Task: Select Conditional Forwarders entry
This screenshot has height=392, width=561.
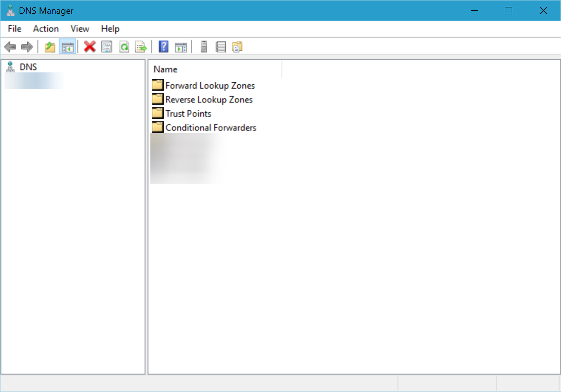Action: point(210,128)
